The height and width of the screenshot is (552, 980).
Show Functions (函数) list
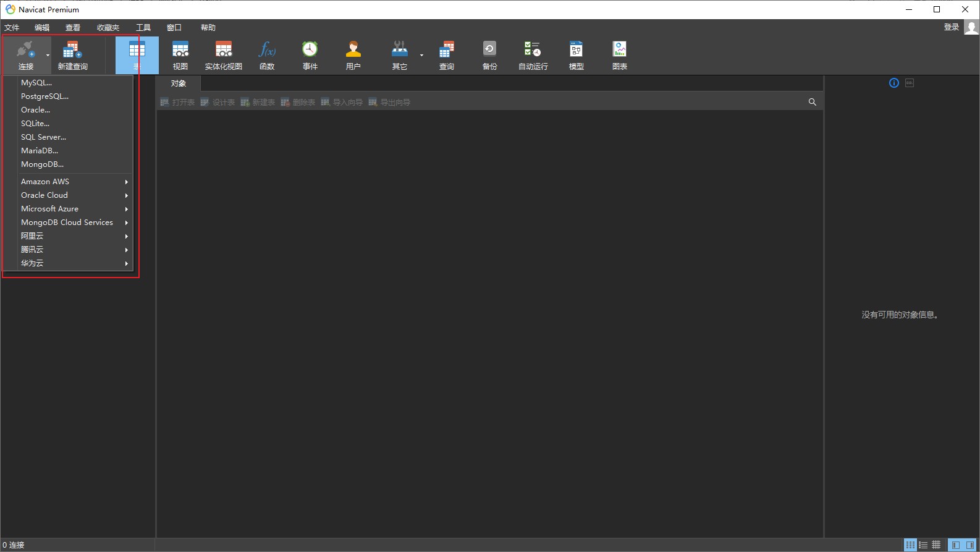coord(267,55)
